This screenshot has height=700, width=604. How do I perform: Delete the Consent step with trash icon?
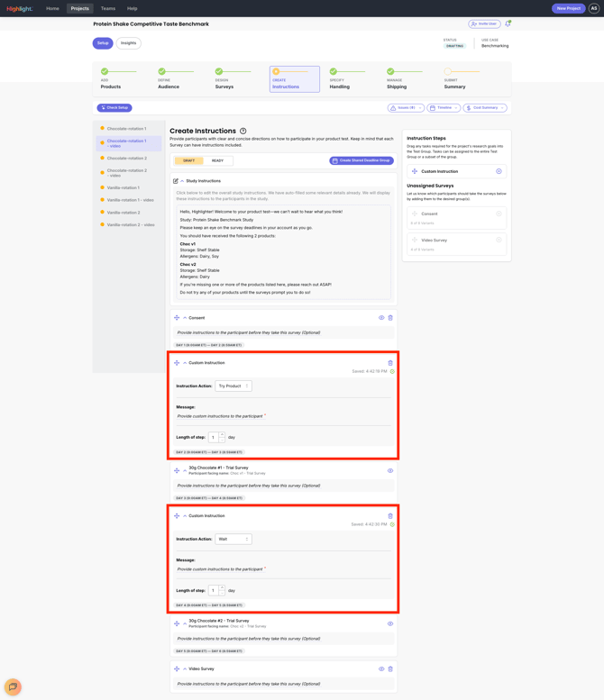point(390,318)
